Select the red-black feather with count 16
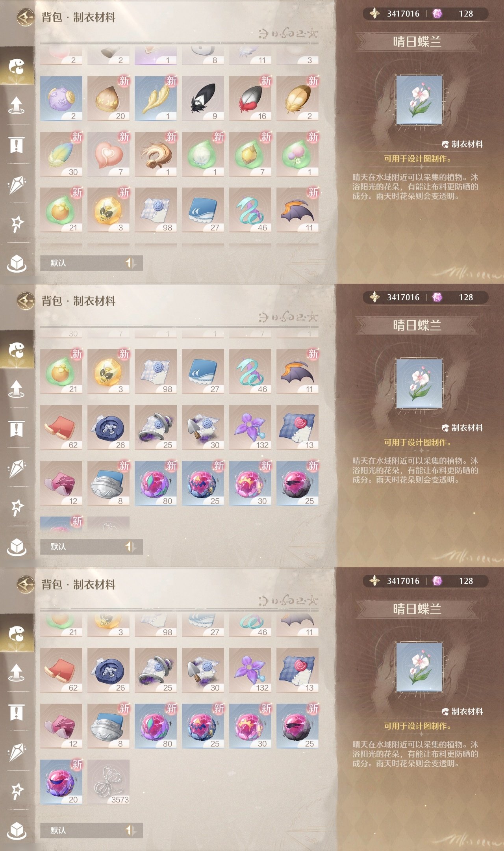 coord(250,98)
